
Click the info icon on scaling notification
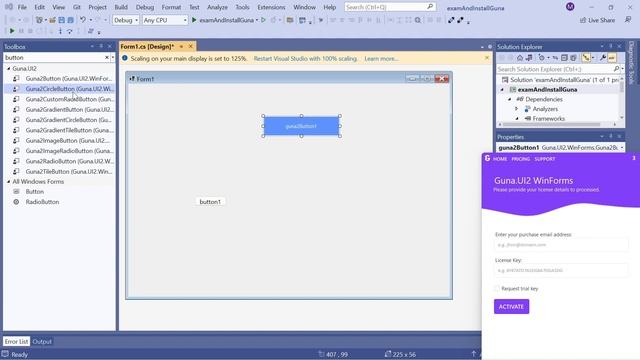tap(125, 58)
